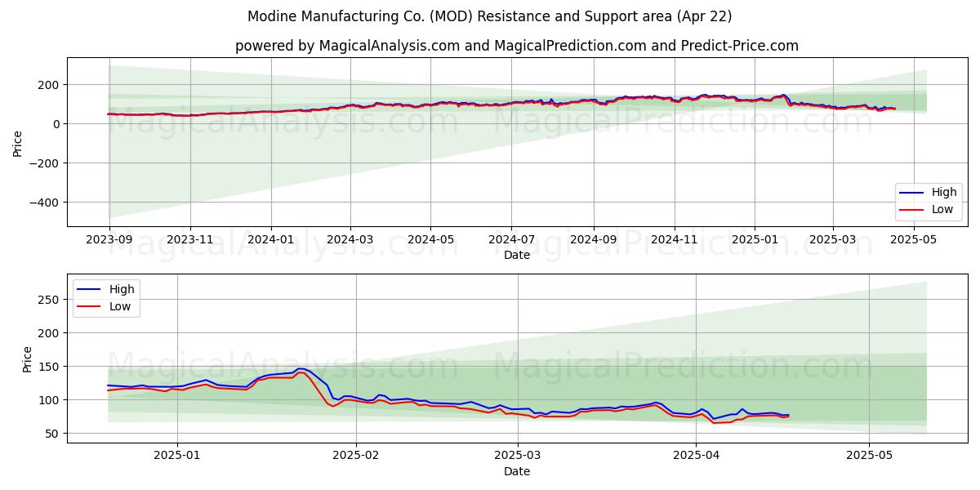Click the '−200' price tick on top chart

(46, 163)
